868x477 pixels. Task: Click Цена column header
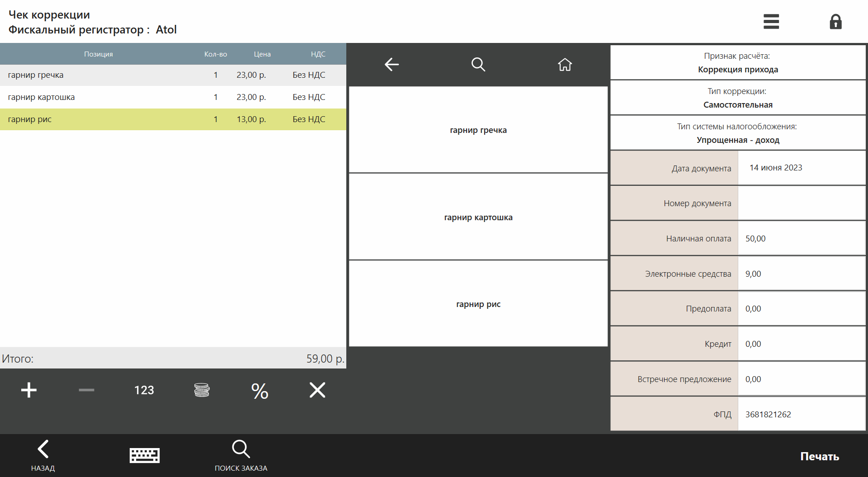(x=262, y=54)
